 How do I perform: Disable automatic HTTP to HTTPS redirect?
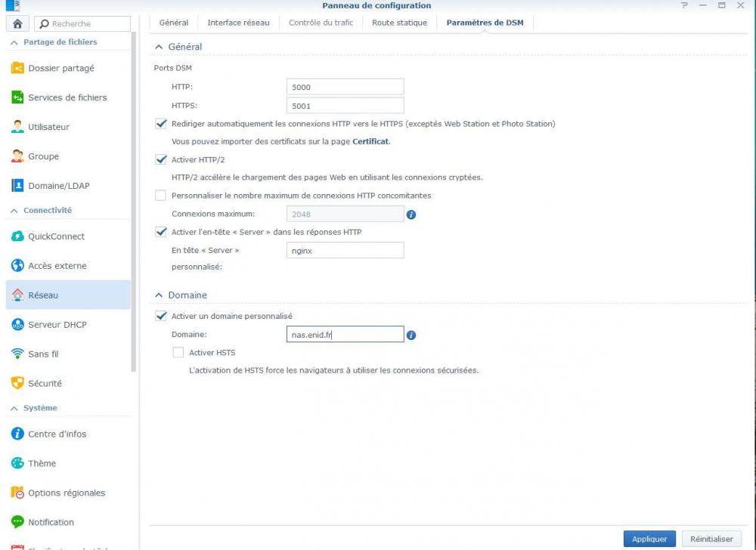[x=160, y=124]
